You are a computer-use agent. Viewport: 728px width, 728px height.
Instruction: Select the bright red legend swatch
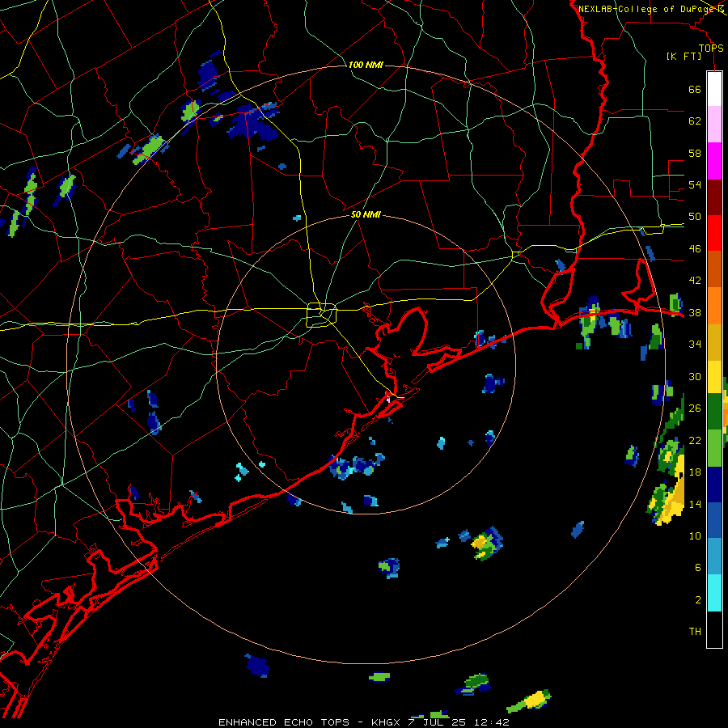714,233
